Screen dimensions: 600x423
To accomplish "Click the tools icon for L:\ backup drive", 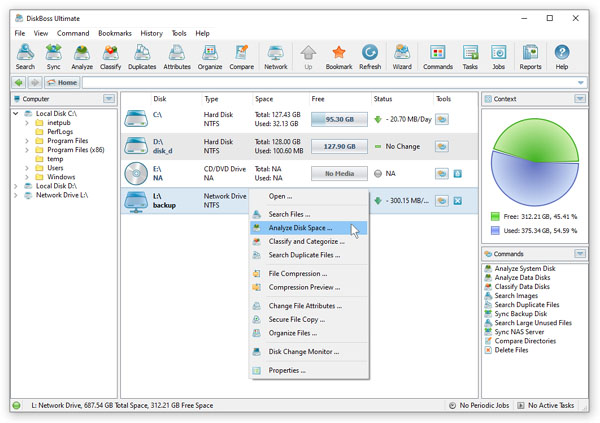I will (442, 201).
